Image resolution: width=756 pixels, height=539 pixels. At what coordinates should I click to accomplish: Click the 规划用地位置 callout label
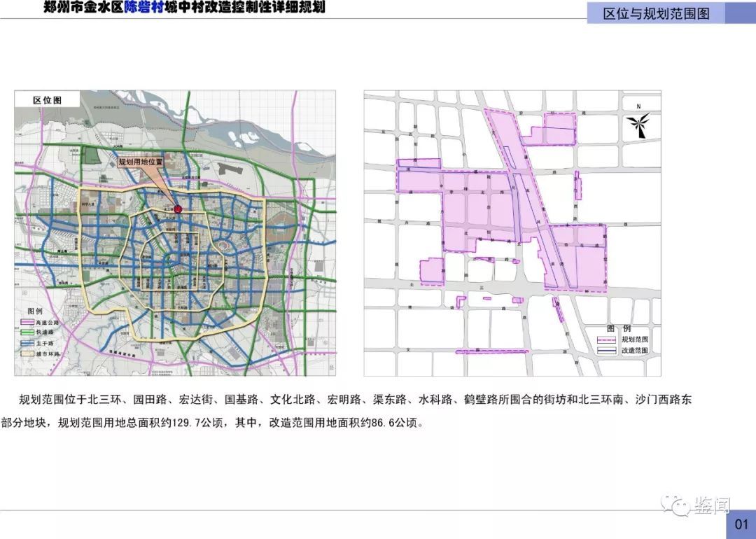141,162
